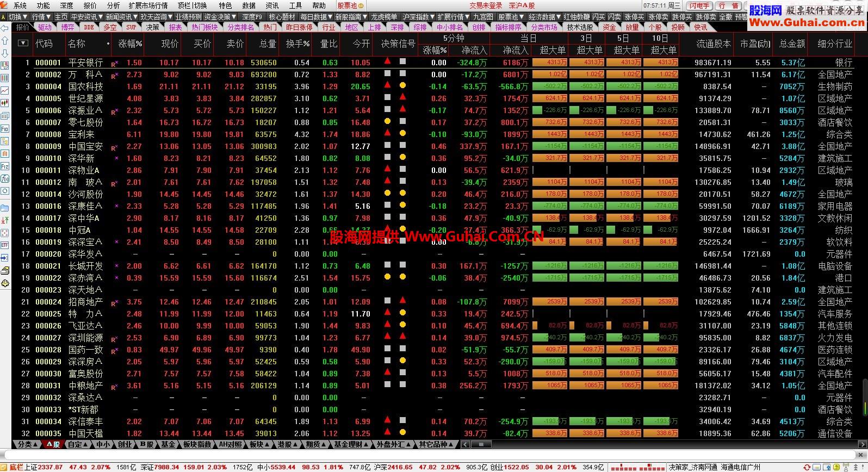Image resolution: width=868 pixels, height=472 pixels.
Task: Expand the 股票池 toolbar dropdown
Action: click(x=511, y=17)
